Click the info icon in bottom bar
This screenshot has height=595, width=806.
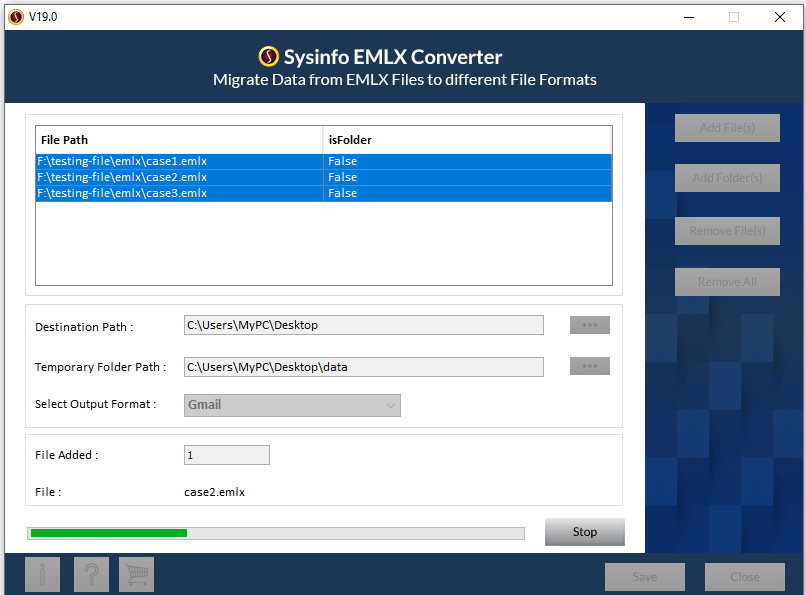click(42, 575)
